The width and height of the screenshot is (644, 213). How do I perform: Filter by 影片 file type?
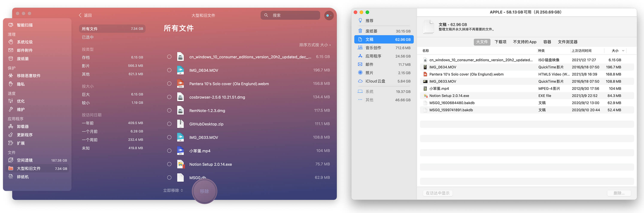112,66
